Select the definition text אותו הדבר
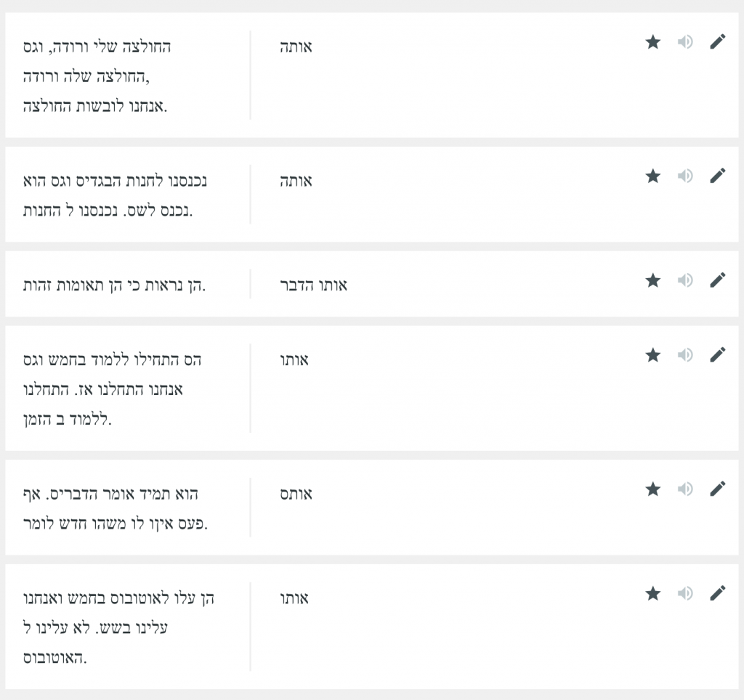The height and width of the screenshot is (700, 744). pyautogui.click(x=314, y=285)
